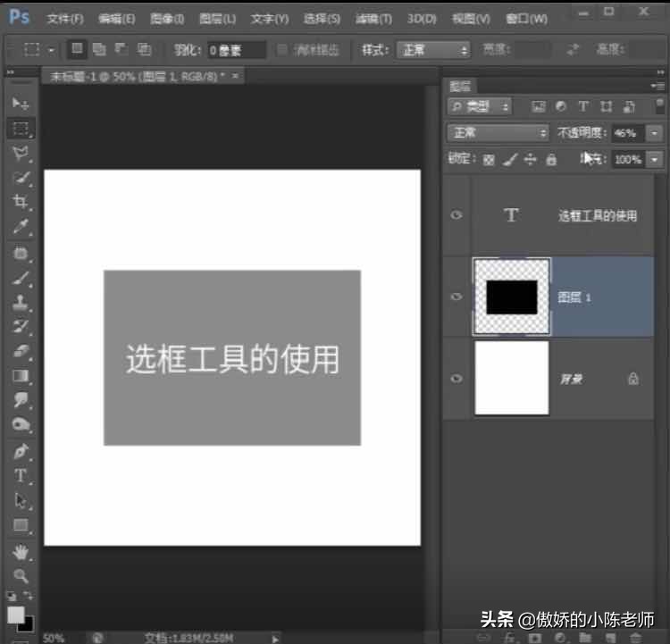Viewport: 670px width, 644px height.
Task: Swap foreground and background colors
Action: click(29, 595)
